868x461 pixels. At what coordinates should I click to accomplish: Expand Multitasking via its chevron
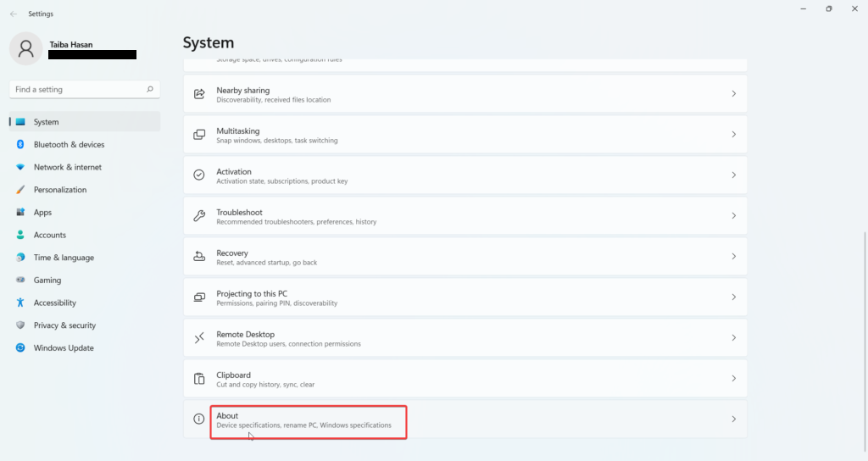pyautogui.click(x=733, y=135)
